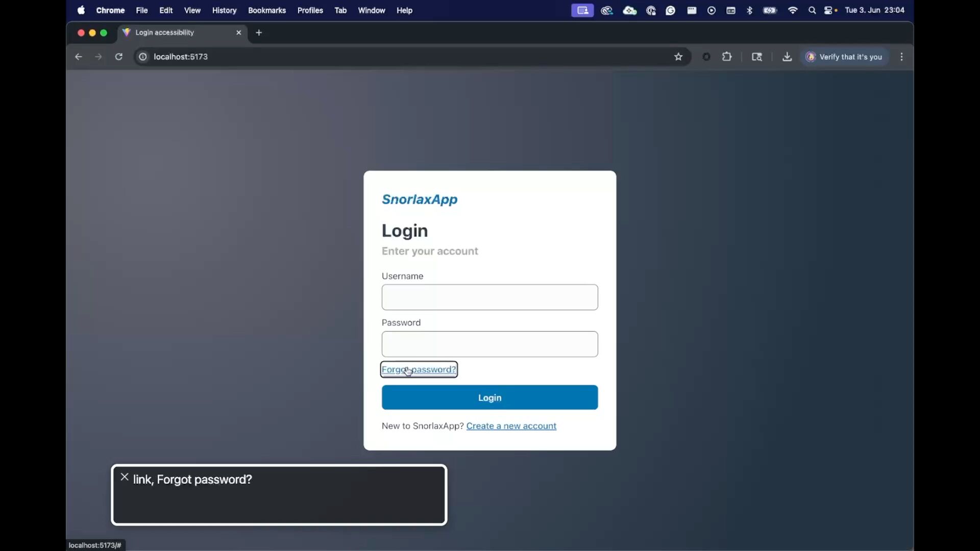Screen dimensions: 980x551
Task: Close the VoiceOver caption panel
Action: pos(125,477)
